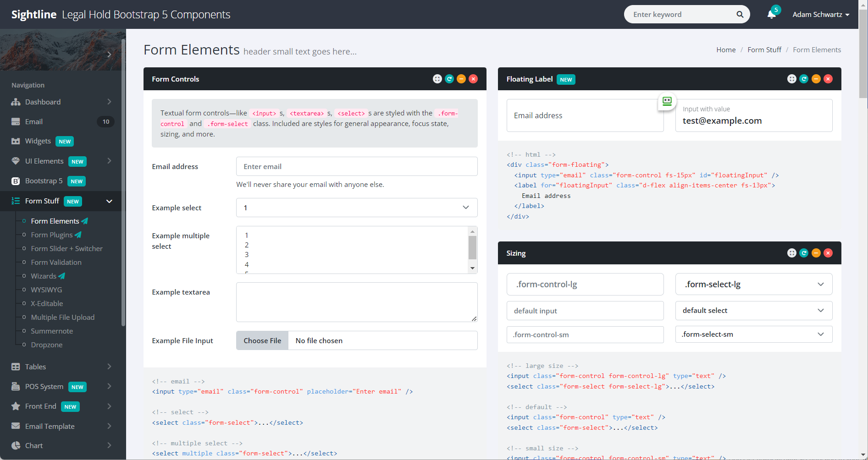Expand the Form Controls panel fullscreen
Screen dimensions: 868x460
[437, 79]
